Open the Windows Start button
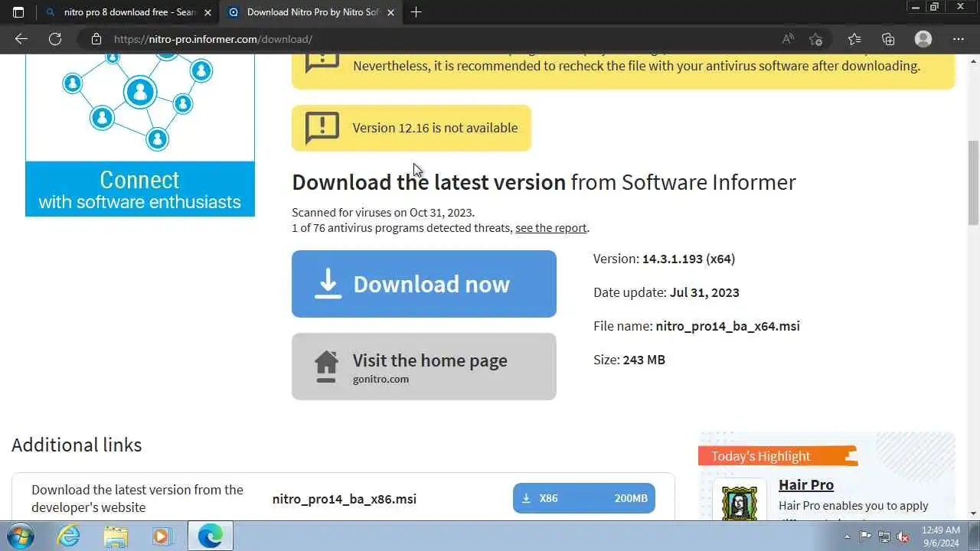 pos(19,536)
